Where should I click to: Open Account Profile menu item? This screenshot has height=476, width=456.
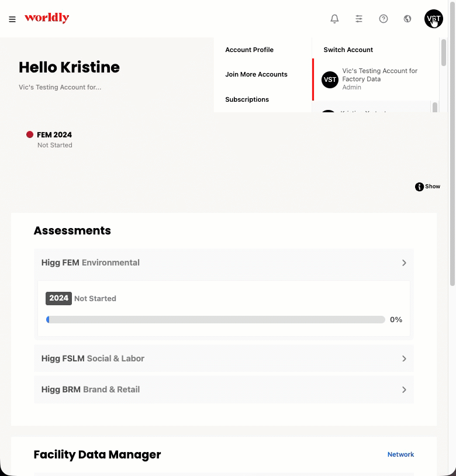[249, 50]
